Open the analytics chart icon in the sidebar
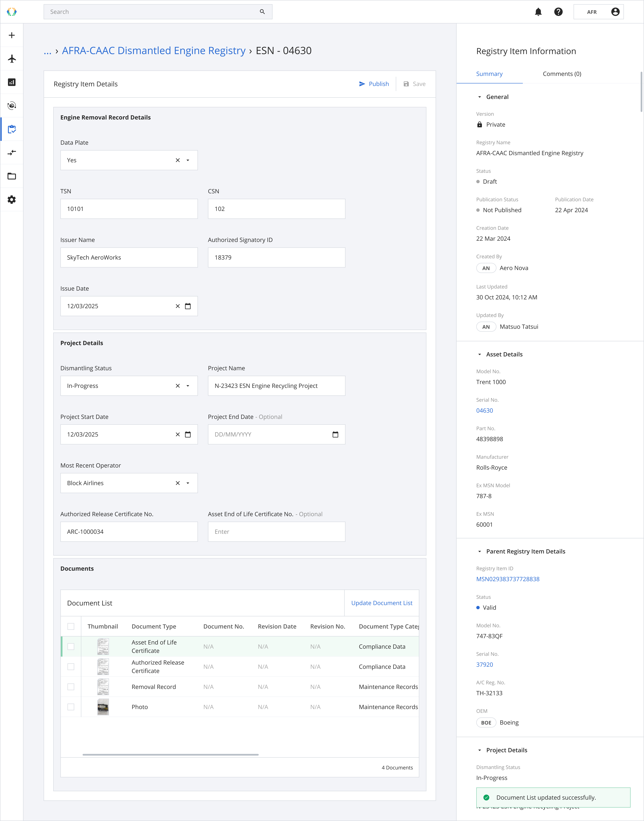This screenshot has width=644, height=821. pos(12,82)
